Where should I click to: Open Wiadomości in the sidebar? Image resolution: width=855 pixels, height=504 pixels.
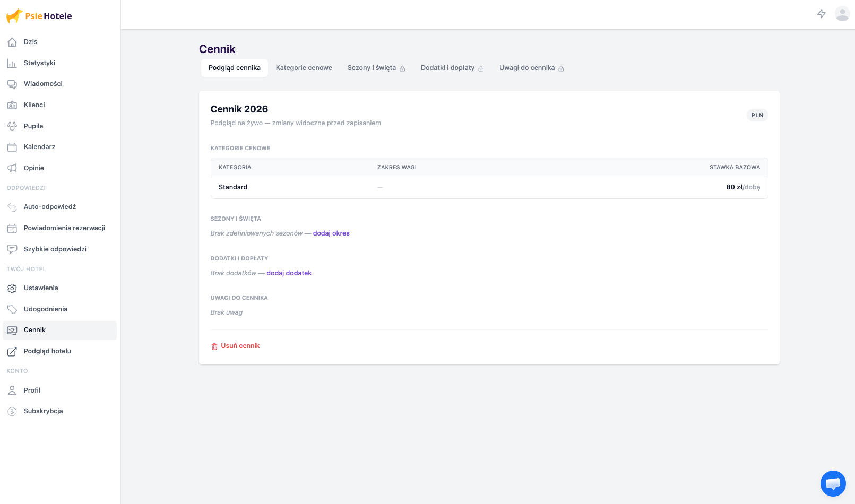pos(43,84)
